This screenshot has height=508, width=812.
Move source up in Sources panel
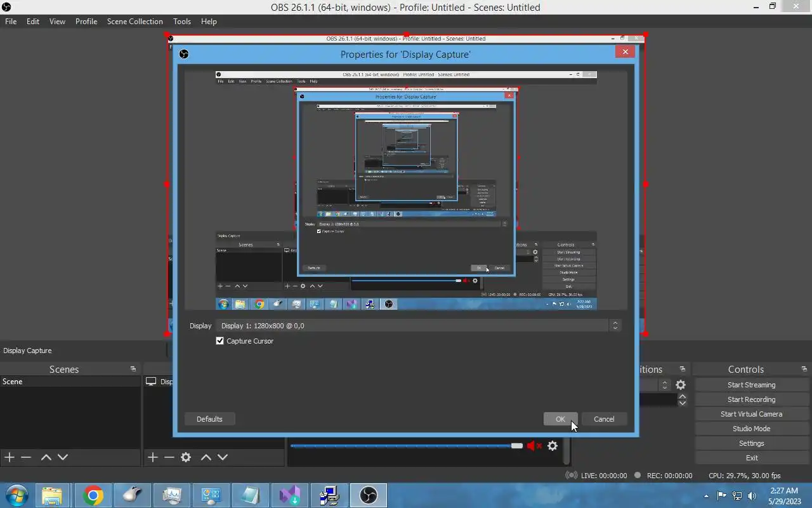pyautogui.click(x=206, y=457)
